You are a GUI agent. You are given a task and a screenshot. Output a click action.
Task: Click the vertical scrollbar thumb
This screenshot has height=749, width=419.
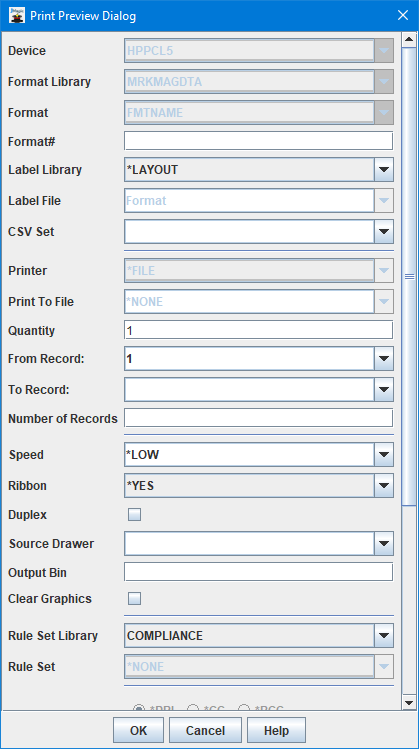pos(409,276)
